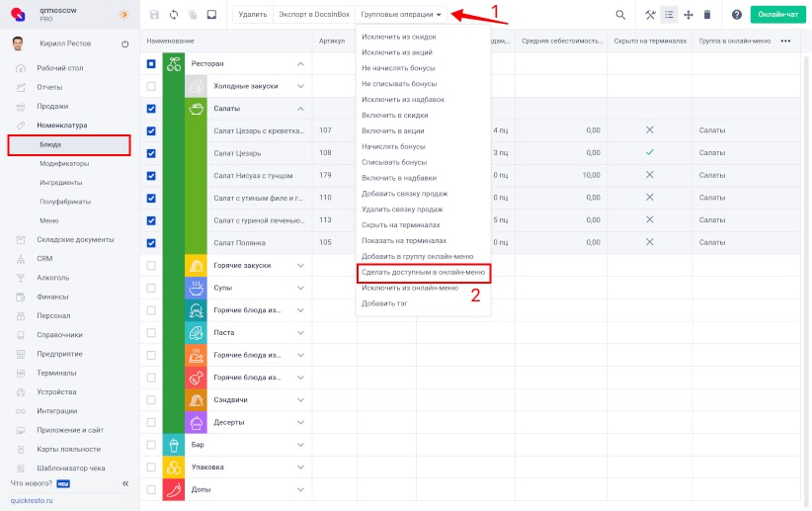The width and height of the screenshot is (812, 511).
Task: Expand the Упаковка chevron
Action: pos(300,467)
